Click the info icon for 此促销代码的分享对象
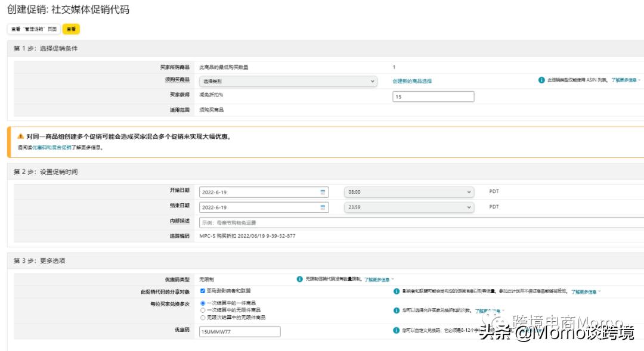 pos(396,291)
